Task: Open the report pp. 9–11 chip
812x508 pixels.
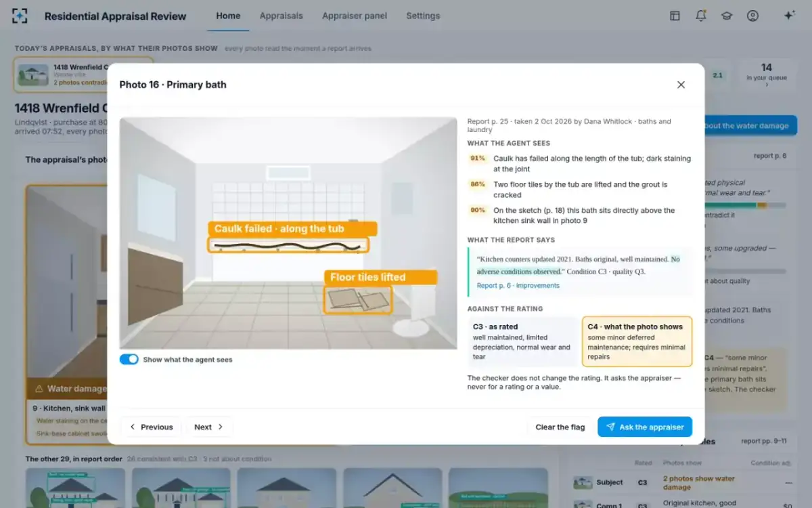Action: coord(763,441)
